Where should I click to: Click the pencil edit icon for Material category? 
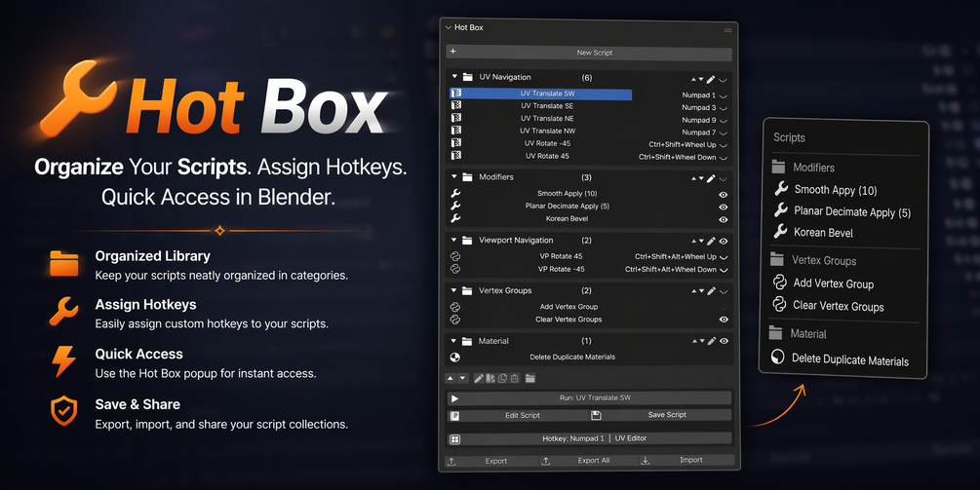point(711,341)
